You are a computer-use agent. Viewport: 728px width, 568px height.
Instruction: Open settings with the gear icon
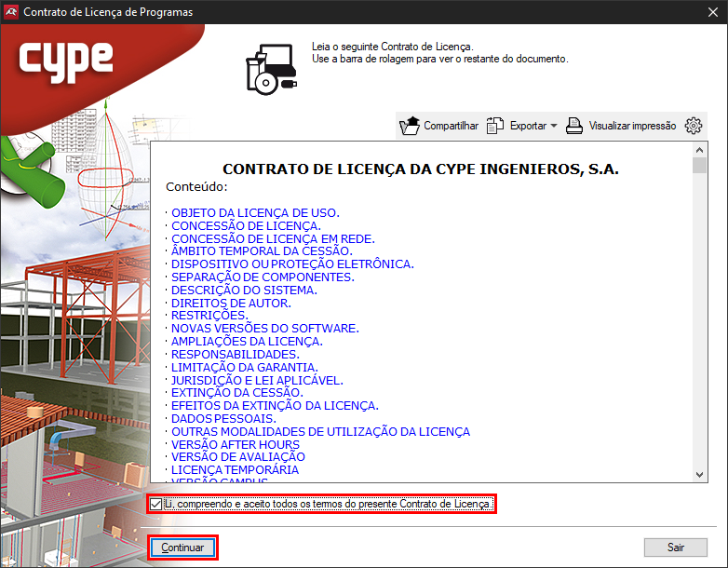(x=694, y=126)
